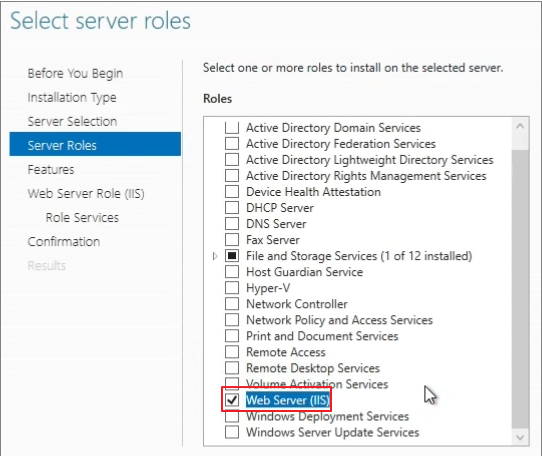The width and height of the screenshot is (542, 456).
Task: Toggle File and Storage Services checkbox
Action: pos(232,256)
